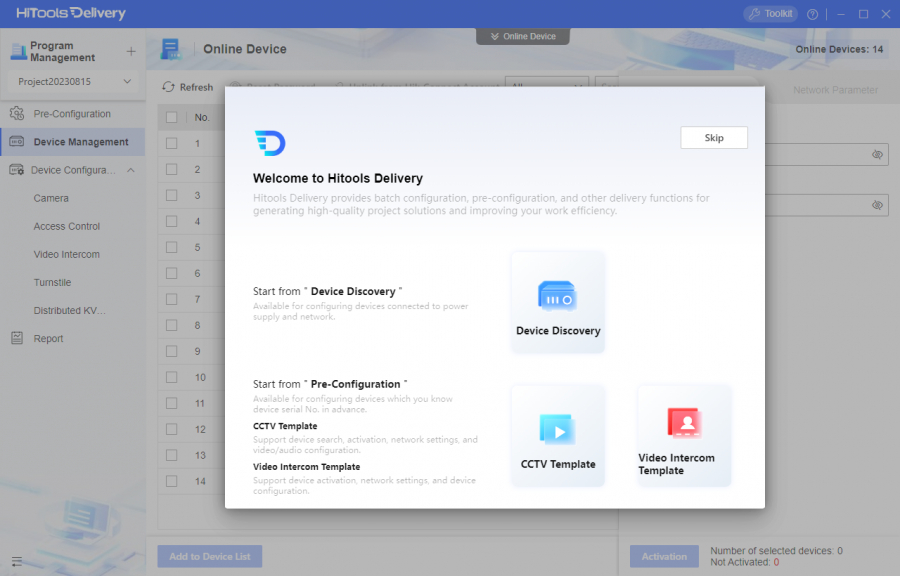The width and height of the screenshot is (900, 576).
Task: Click the Hitools Delivery logo in dialog
Action: pos(270,143)
